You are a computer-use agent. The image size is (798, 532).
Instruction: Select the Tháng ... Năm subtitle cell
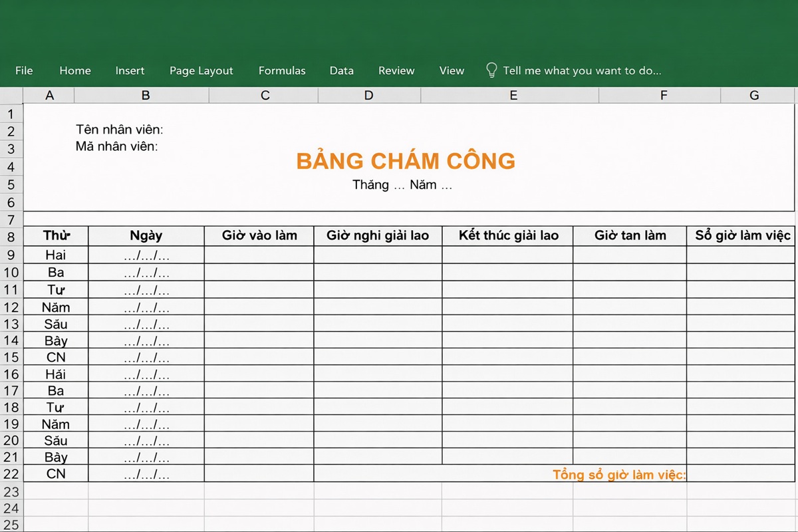click(402, 185)
